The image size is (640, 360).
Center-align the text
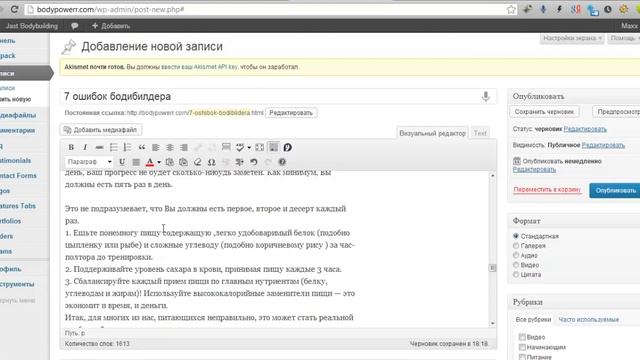coord(170,147)
